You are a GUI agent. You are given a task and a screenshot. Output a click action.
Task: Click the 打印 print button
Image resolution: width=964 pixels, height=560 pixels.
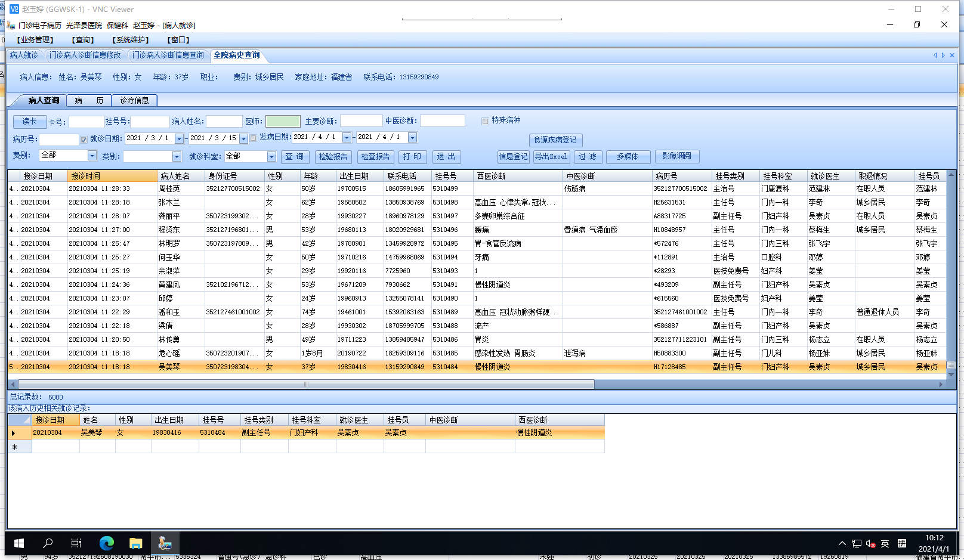pyautogui.click(x=412, y=157)
